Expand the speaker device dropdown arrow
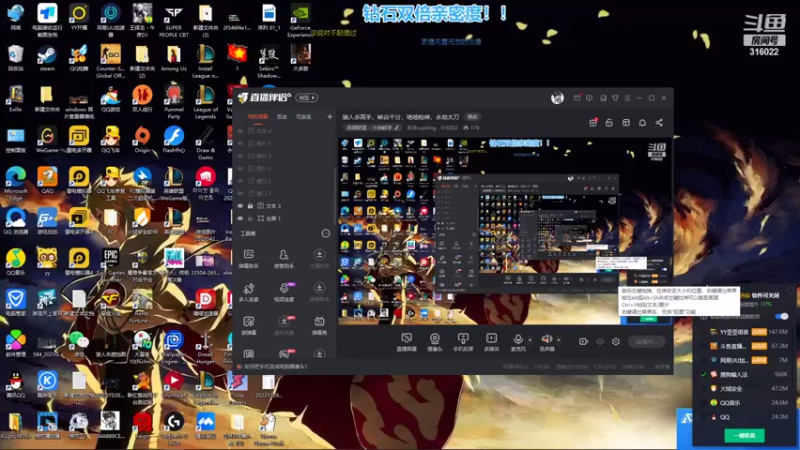The width and height of the screenshot is (800, 450). (559, 339)
